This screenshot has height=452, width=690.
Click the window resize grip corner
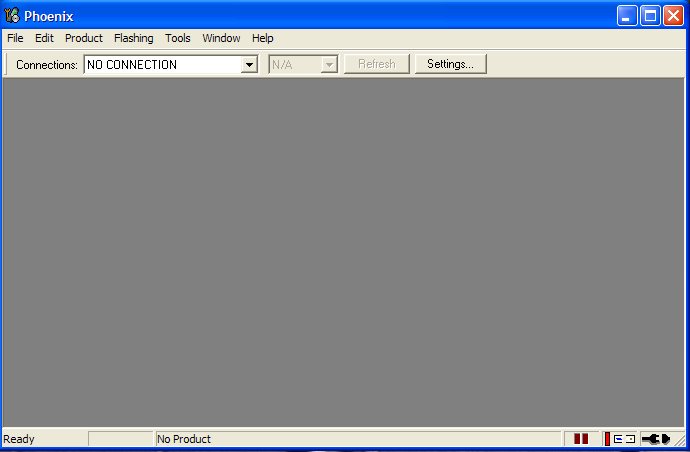(x=681, y=441)
